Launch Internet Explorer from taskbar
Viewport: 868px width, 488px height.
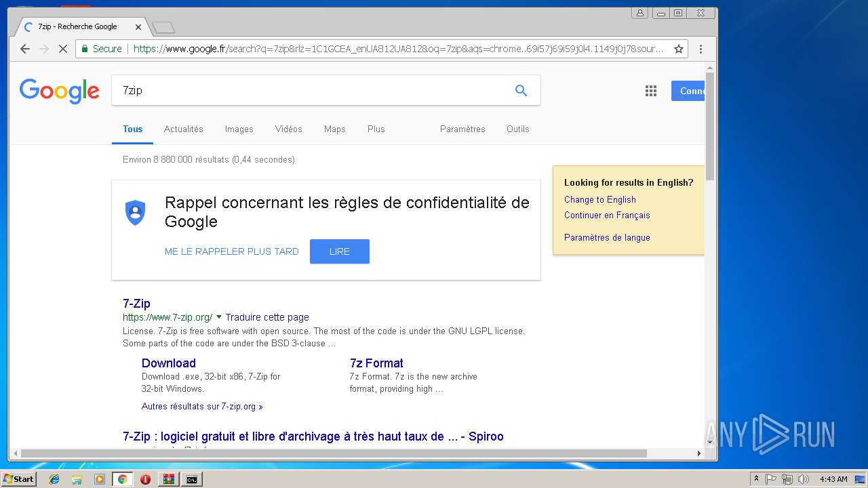coord(54,479)
